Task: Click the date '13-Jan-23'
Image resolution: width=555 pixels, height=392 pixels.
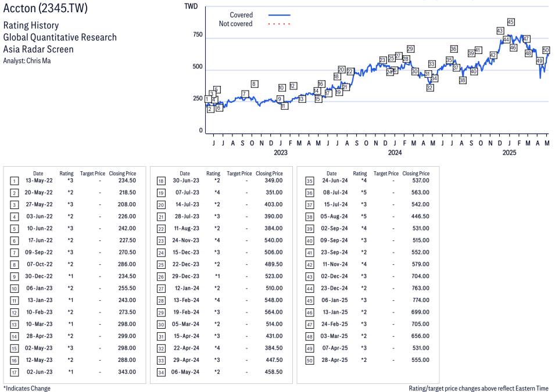Action: point(40,300)
